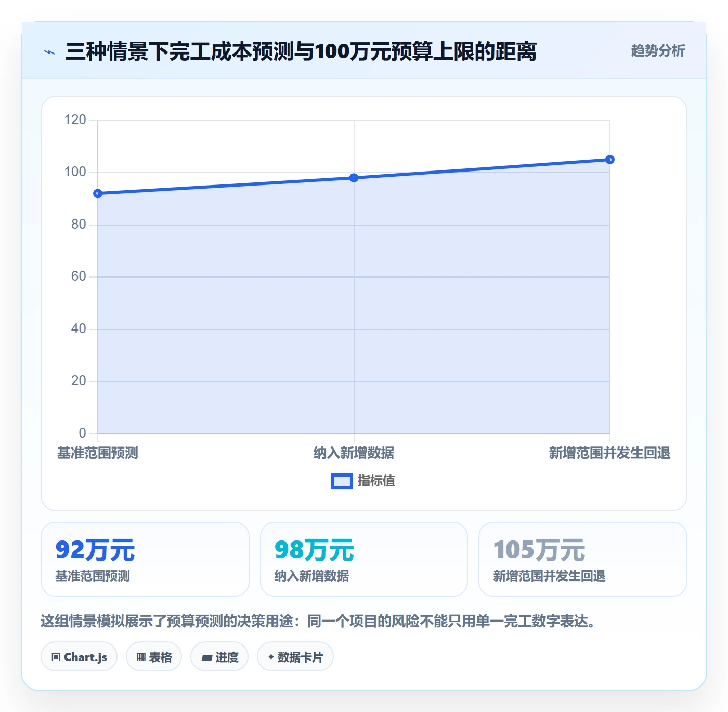Open the 105万元 data card
Image resolution: width=728 pixels, height=712 pixels.
[x=583, y=559]
